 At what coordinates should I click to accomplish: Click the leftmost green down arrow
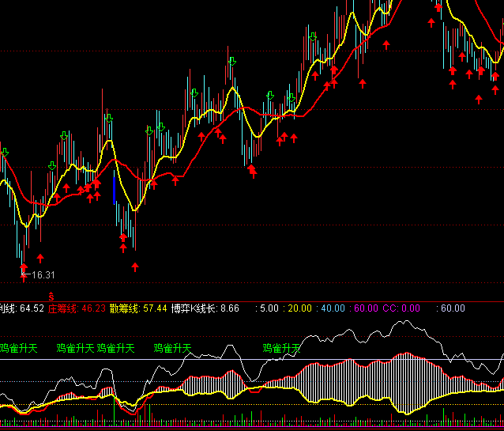point(5,152)
